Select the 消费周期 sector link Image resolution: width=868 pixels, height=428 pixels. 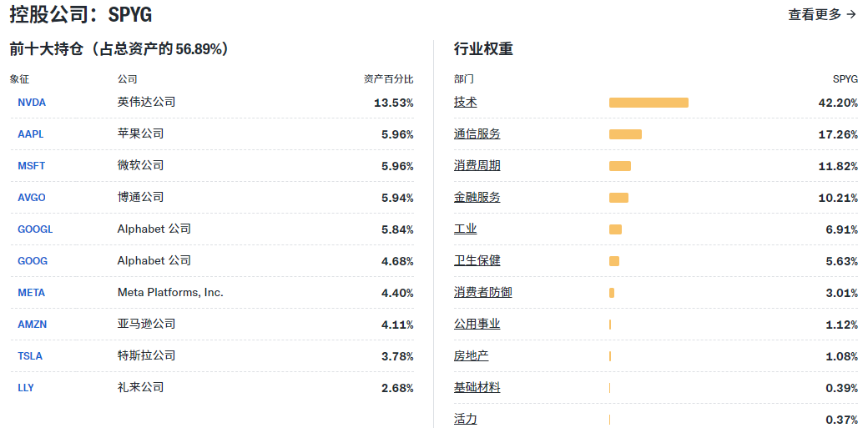point(477,165)
